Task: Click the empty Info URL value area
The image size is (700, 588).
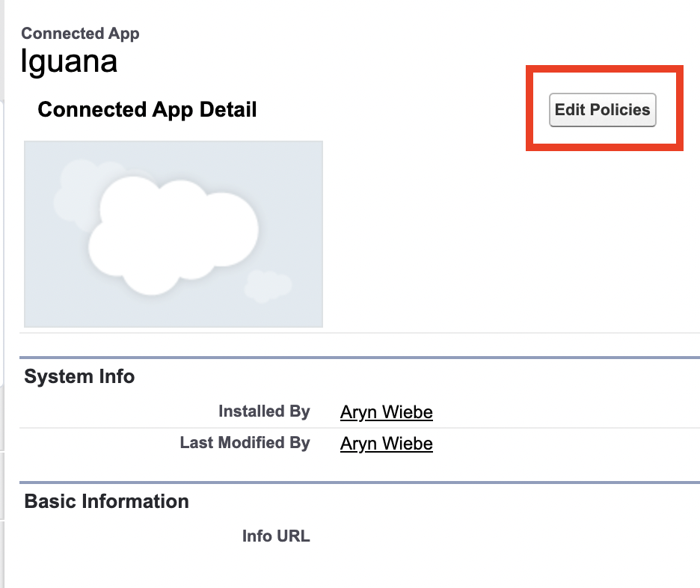Action: (449, 536)
